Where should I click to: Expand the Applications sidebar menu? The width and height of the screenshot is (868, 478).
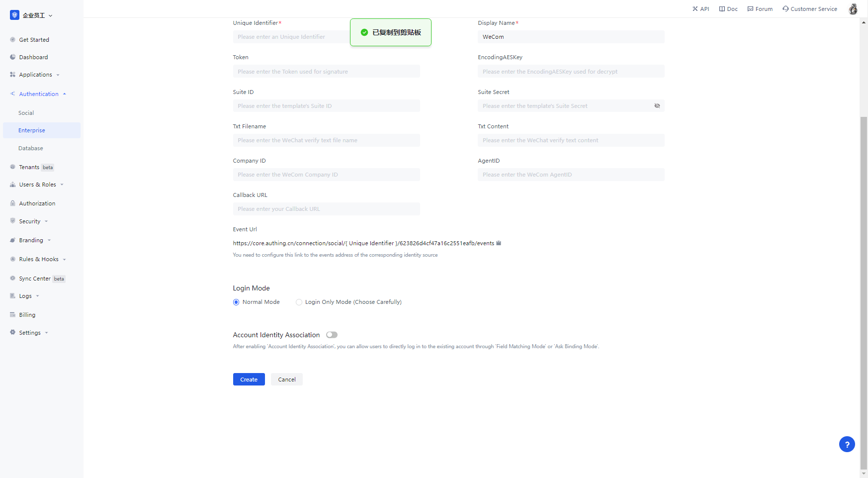tap(36, 75)
